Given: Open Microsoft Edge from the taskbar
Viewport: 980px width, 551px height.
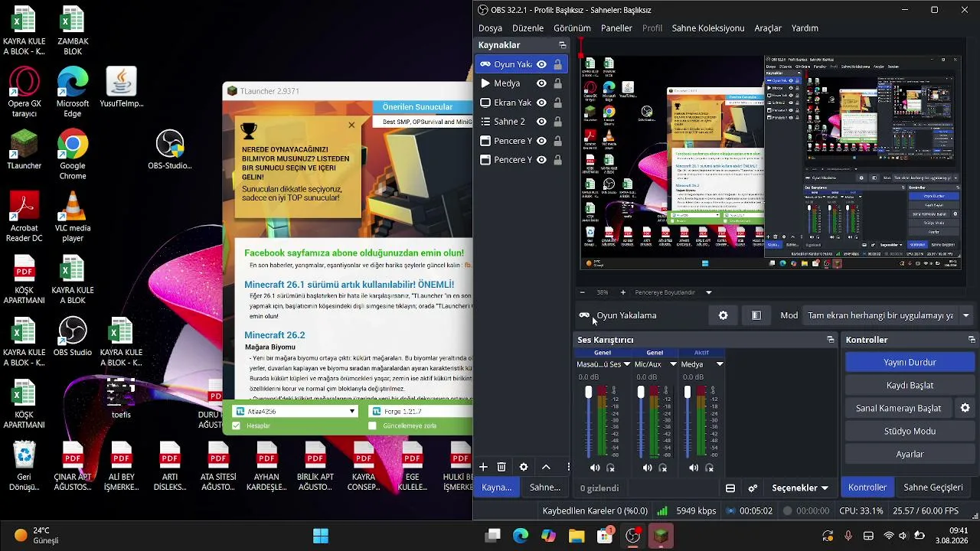Looking at the screenshot, I should coord(521,536).
